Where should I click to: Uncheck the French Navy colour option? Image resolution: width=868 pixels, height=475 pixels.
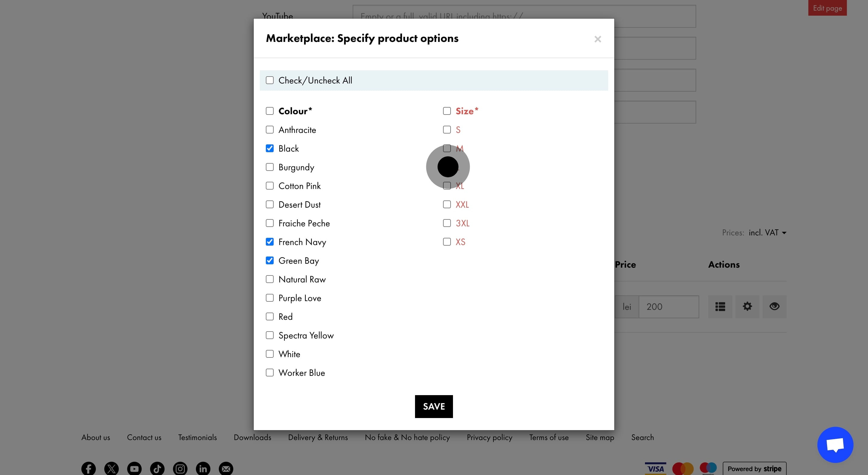(x=269, y=242)
